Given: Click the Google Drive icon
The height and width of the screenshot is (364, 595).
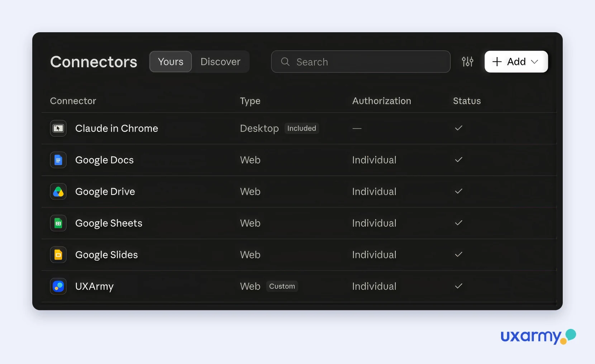Looking at the screenshot, I should pos(58,191).
